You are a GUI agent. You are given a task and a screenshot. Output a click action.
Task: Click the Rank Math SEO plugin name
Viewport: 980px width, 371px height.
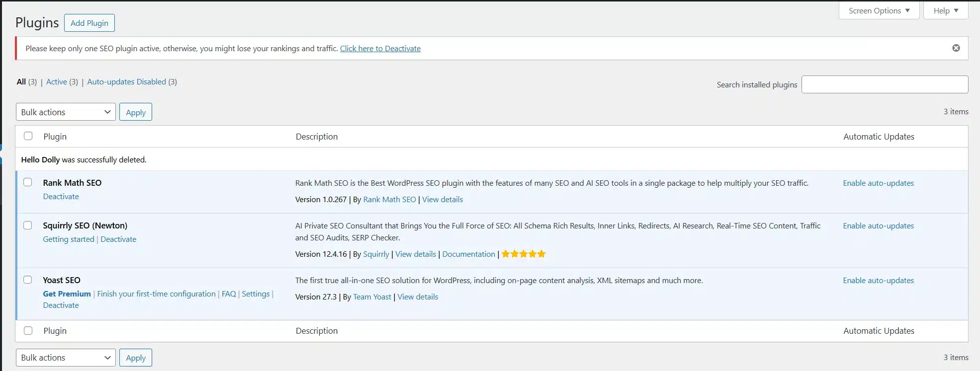tap(72, 182)
